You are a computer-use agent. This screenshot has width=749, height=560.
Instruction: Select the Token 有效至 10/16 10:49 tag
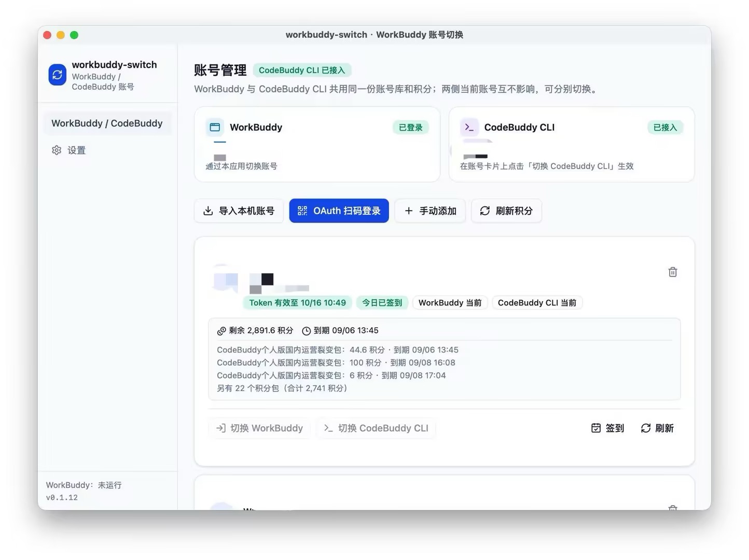298,303
